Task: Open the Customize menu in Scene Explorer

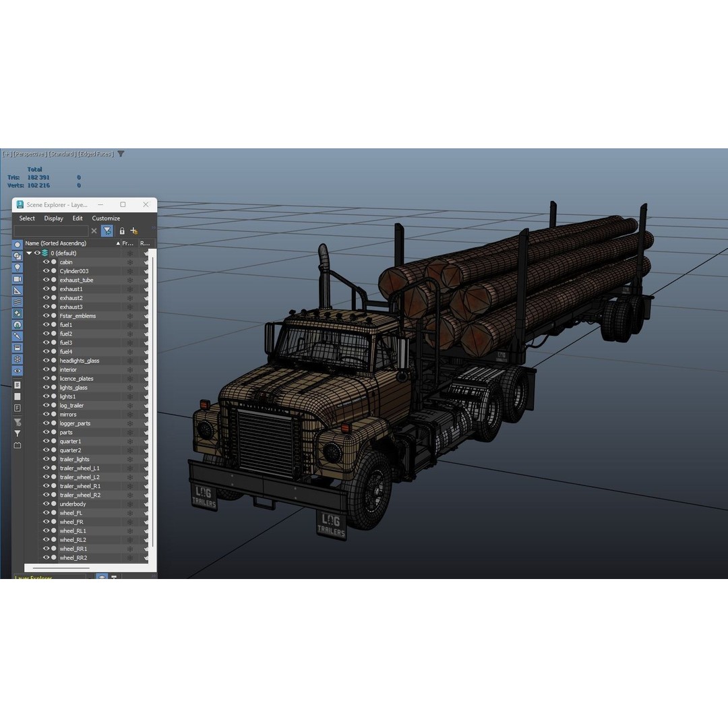Action: tap(106, 218)
